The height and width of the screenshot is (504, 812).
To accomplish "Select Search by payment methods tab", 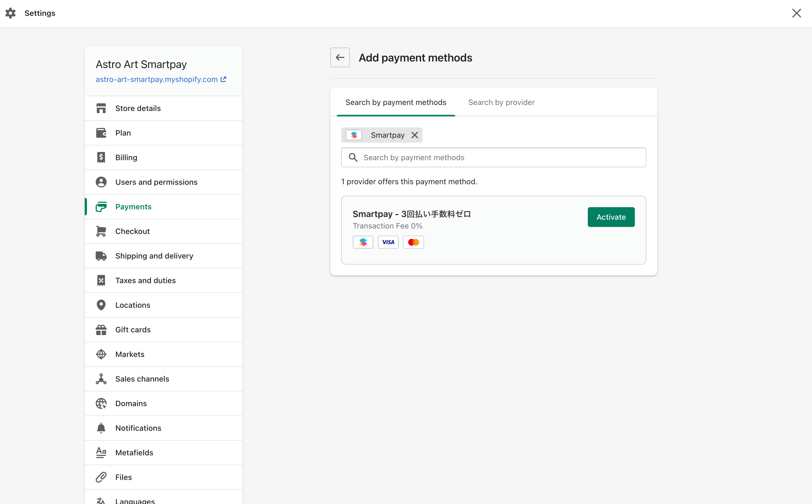I will [x=396, y=102].
